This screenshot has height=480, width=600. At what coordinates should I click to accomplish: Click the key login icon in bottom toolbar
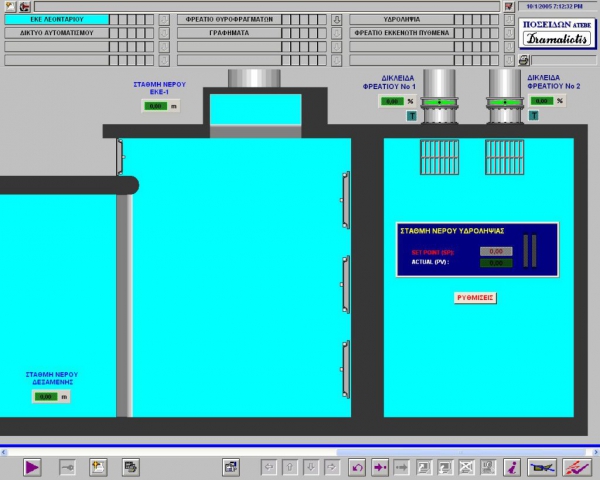pyautogui.click(x=67, y=466)
